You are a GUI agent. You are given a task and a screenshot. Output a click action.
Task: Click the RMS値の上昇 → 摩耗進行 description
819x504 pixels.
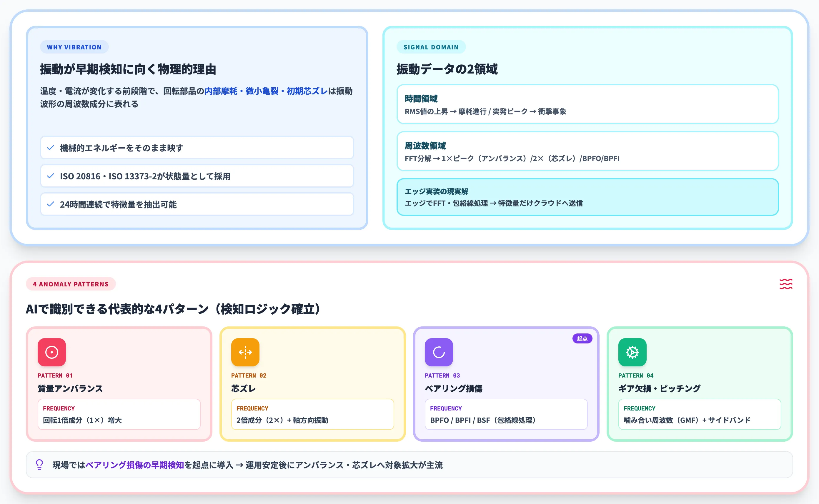click(x=485, y=111)
